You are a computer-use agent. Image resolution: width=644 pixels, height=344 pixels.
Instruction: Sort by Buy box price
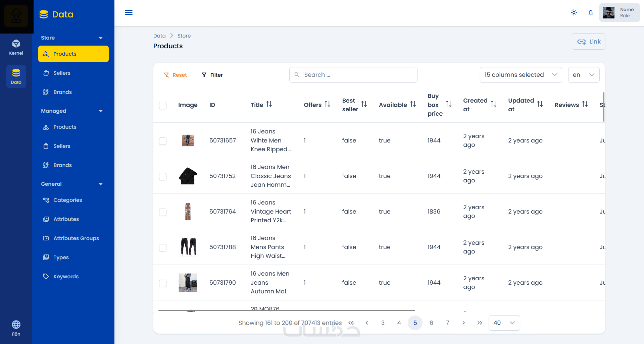click(448, 104)
